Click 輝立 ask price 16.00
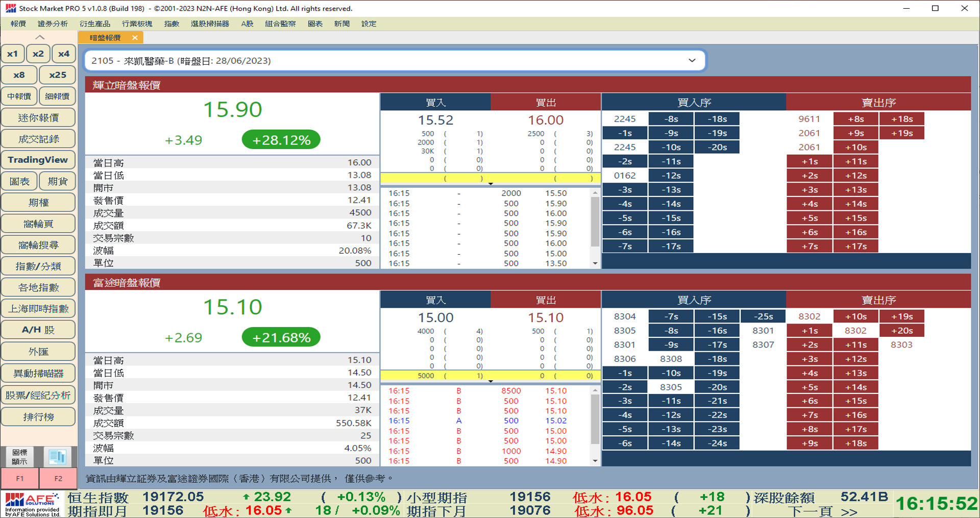The image size is (980, 518). coord(546,120)
